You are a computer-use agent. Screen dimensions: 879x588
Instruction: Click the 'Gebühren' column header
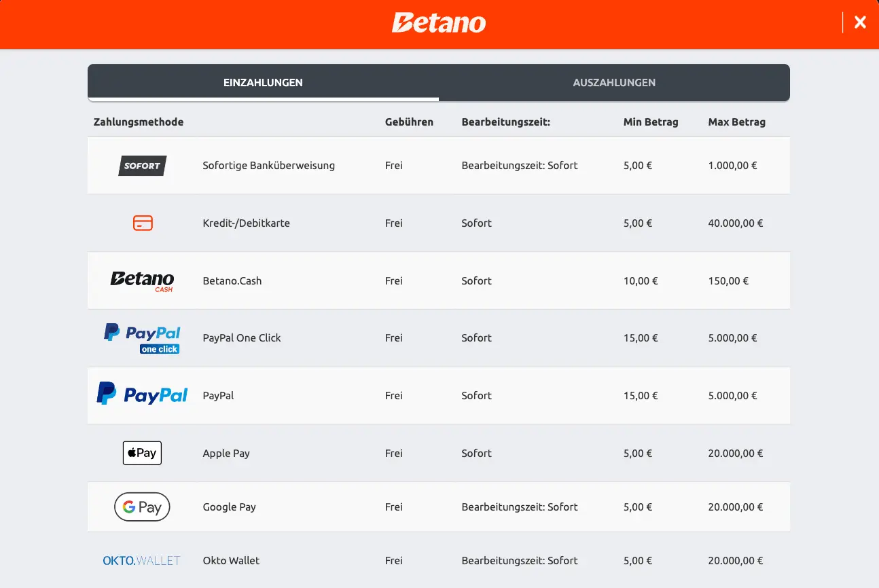pos(409,122)
